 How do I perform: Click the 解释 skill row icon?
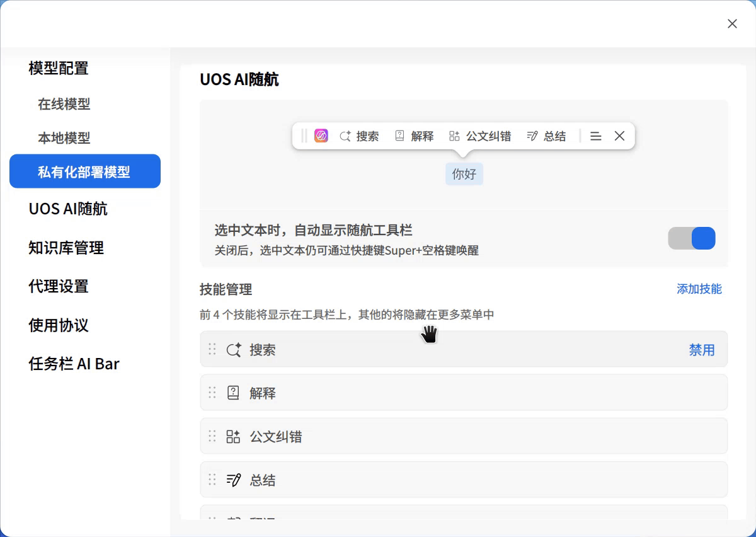233,393
